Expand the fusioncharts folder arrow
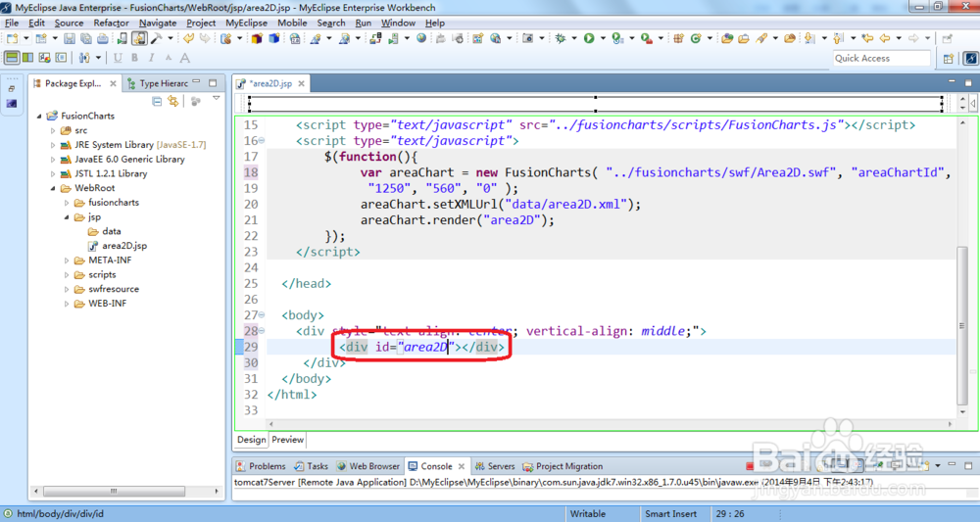Viewport: 980px width, 522px height. (67, 203)
